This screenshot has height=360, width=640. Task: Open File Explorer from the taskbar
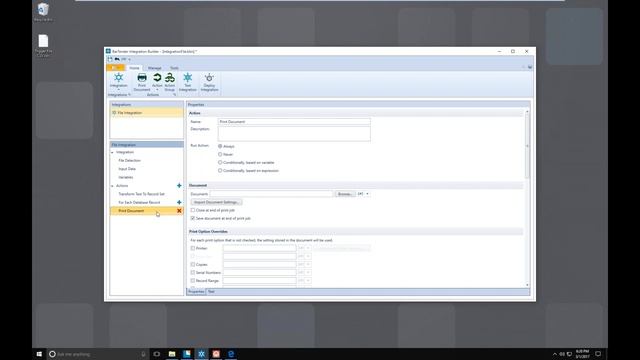[x=172, y=354]
